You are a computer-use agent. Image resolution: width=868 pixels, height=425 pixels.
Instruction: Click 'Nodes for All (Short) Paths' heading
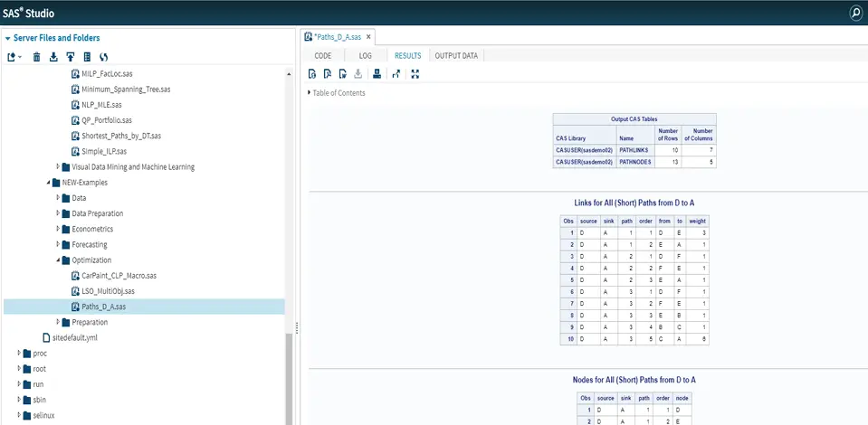634,380
